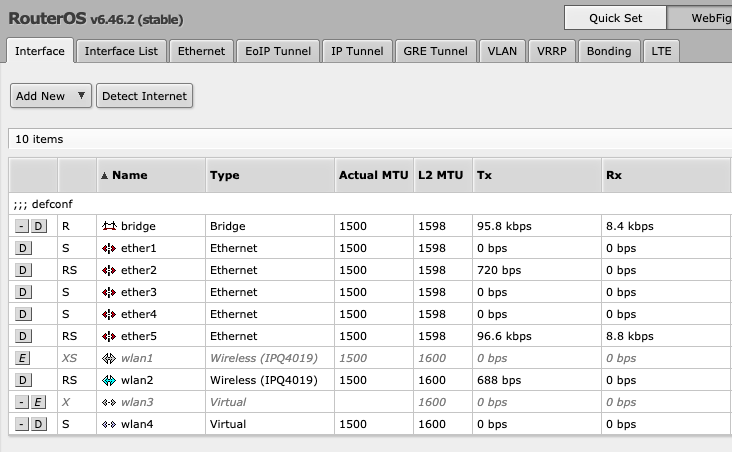Remove the bridge interface with minus button
The width and height of the screenshot is (732, 452).
tap(21, 226)
